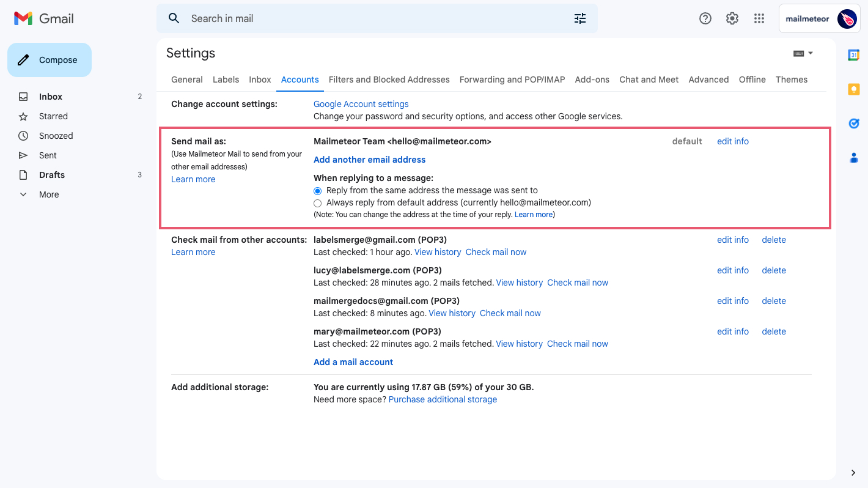
Task: Open the Support help icon
Action: coord(705,18)
